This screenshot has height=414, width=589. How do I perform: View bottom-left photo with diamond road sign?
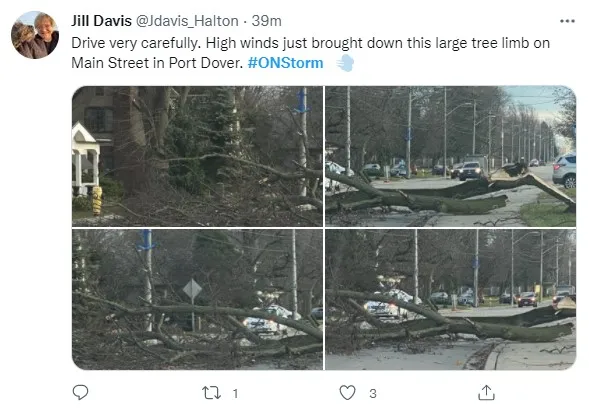198,299
